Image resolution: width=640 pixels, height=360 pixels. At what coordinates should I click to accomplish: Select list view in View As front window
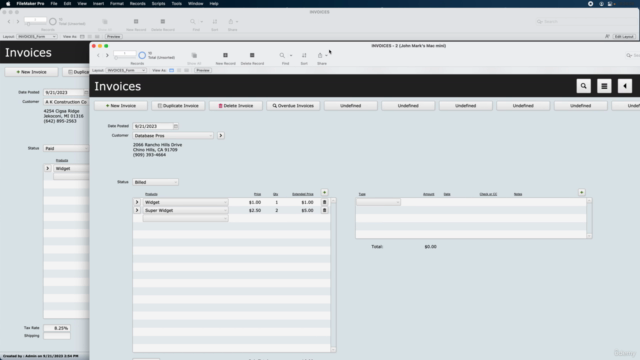(179, 70)
